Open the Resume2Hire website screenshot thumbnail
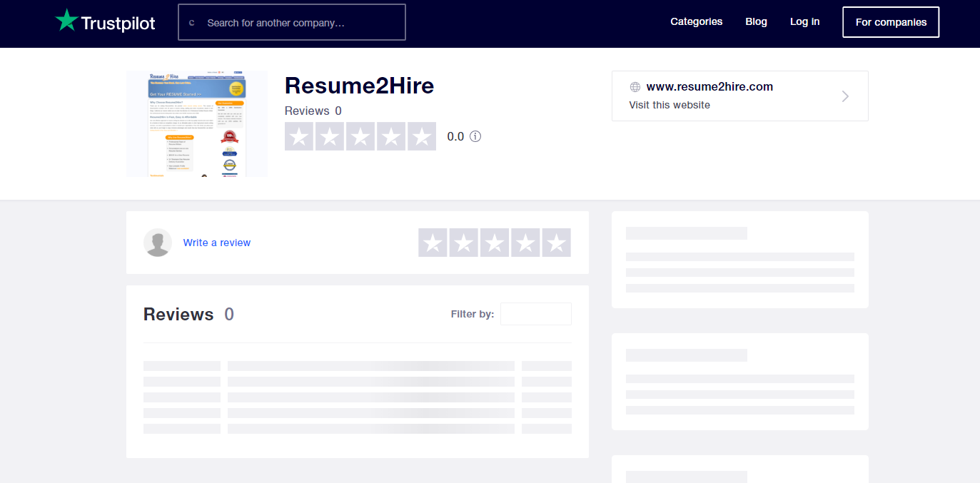This screenshot has height=483, width=980. [197, 123]
